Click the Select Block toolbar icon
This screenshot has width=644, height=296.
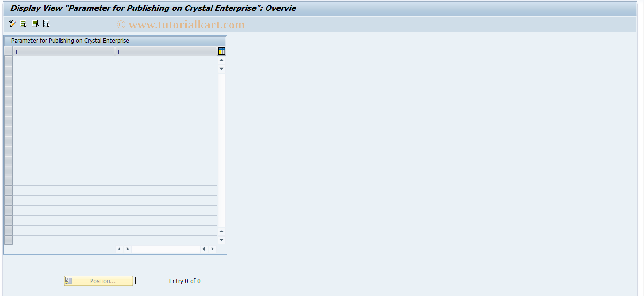35,24
